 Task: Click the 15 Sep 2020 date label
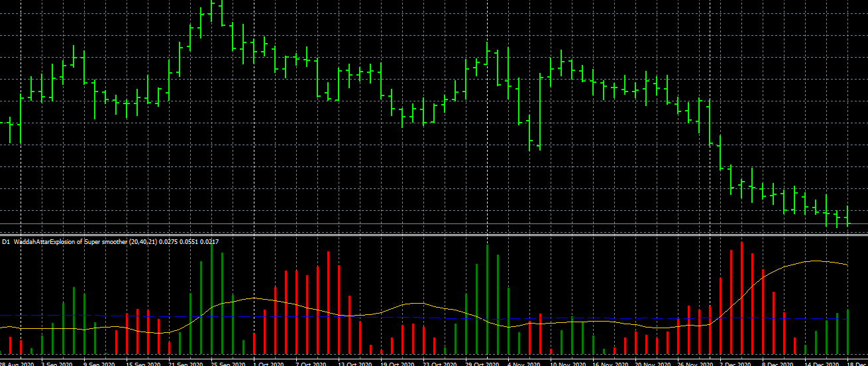pyautogui.click(x=143, y=363)
